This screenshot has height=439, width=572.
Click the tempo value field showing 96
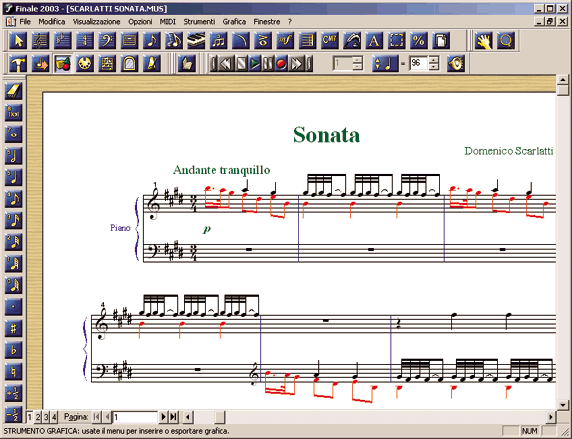(418, 63)
